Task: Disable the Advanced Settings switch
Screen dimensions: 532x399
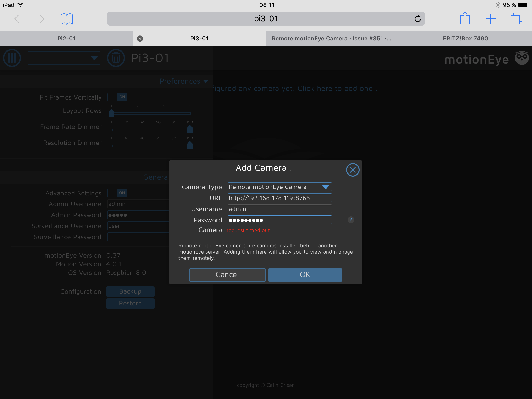Action: point(117,193)
